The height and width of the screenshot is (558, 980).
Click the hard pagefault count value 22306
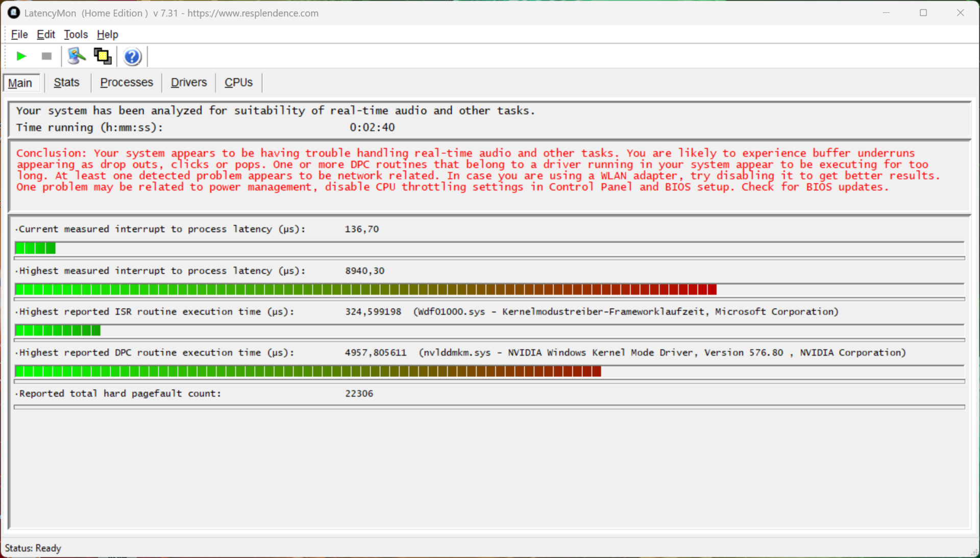pos(359,394)
